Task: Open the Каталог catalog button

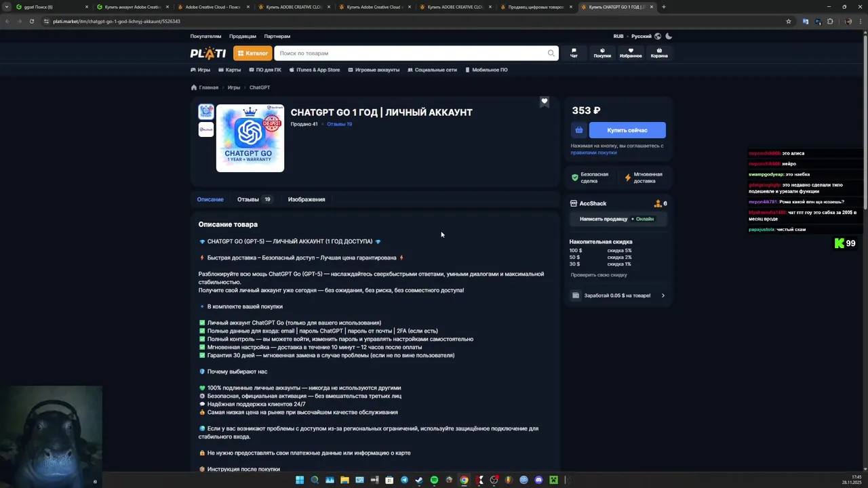Action: coord(252,53)
